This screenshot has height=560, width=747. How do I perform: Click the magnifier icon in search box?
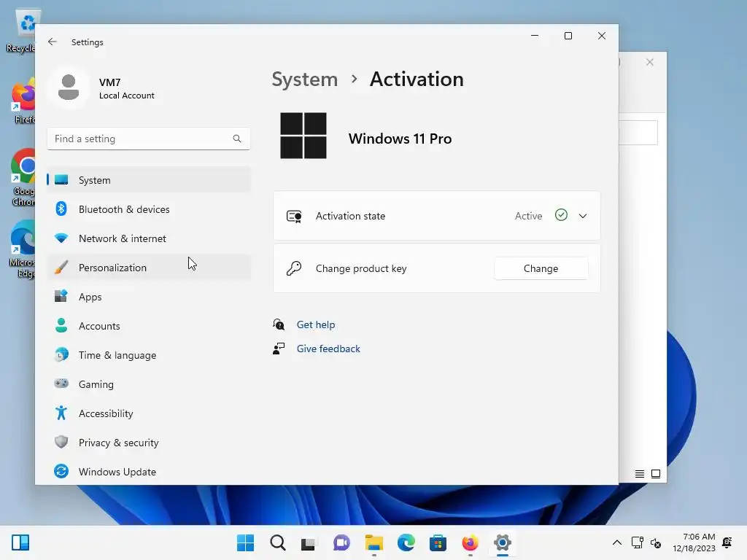point(237,139)
